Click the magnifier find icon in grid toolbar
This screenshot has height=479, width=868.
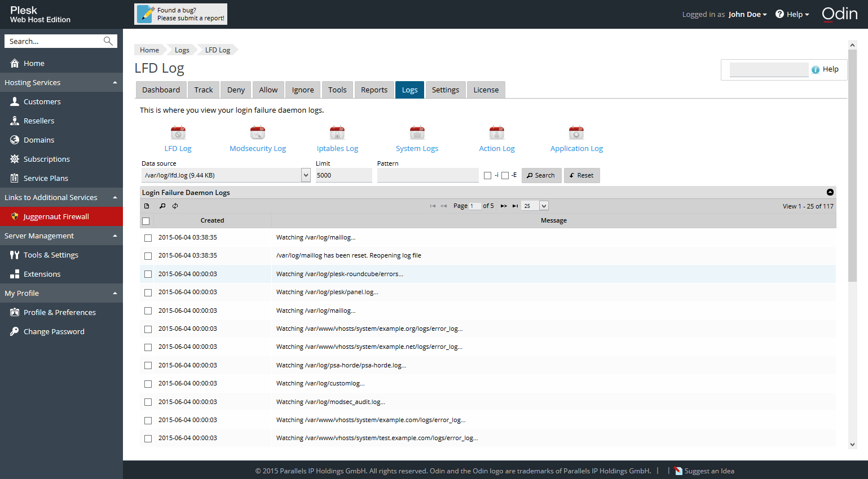pos(162,206)
